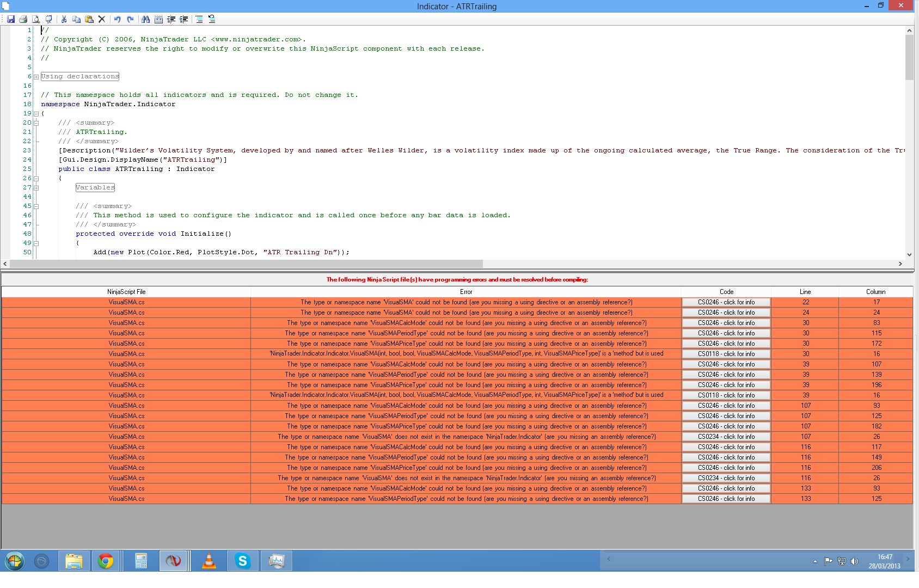The width and height of the screenshot is (919, 588).
Task: Select the 'VisualSMAPeriodType' error at line 133
Action: [466, 499]
